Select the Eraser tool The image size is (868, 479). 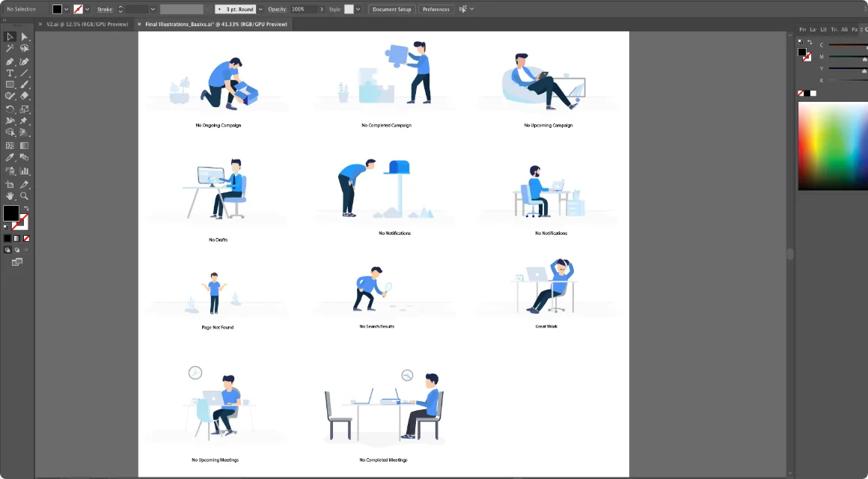25,97
